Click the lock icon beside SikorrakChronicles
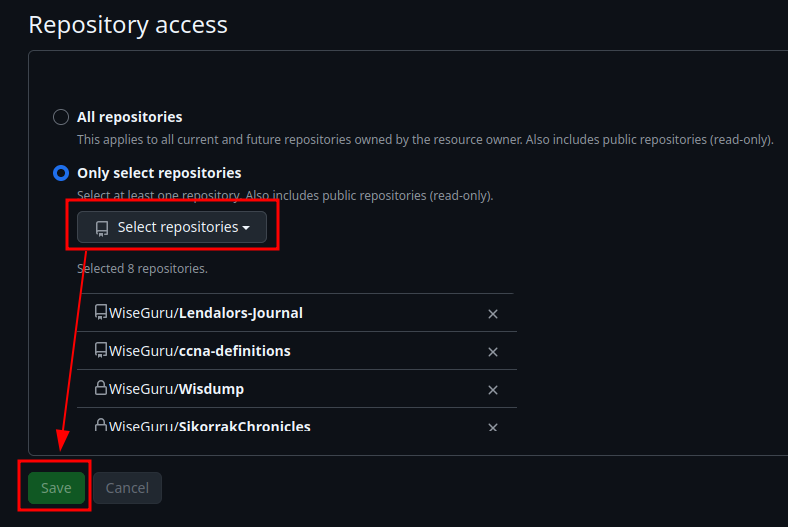This screenshot has width=788, height=527. tap(101, 425)
